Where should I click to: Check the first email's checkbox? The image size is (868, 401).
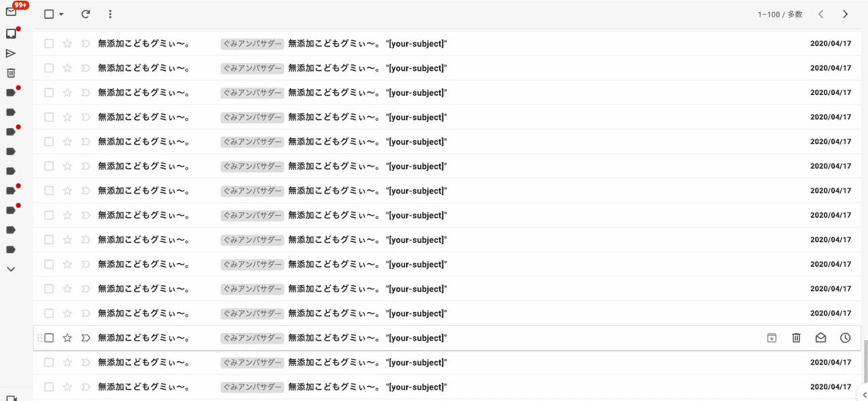49,44
